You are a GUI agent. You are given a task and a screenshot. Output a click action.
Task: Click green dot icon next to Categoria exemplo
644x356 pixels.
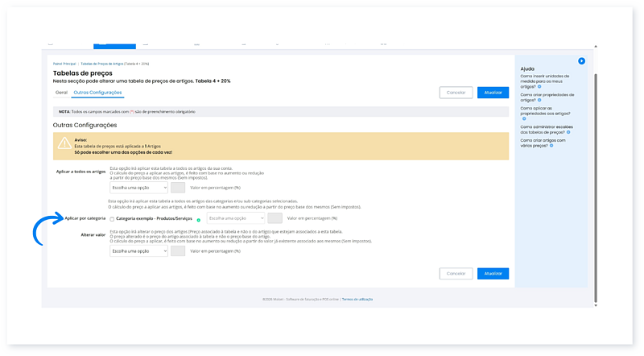click(x=199, y=219)
